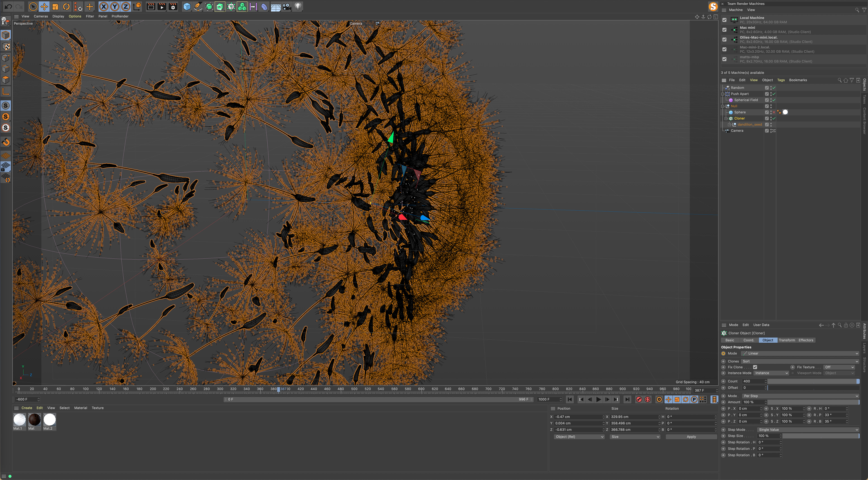Screen dimensions: 868x480
Task: Collapse the Cloner tree item
Action: tap(726, 119)
